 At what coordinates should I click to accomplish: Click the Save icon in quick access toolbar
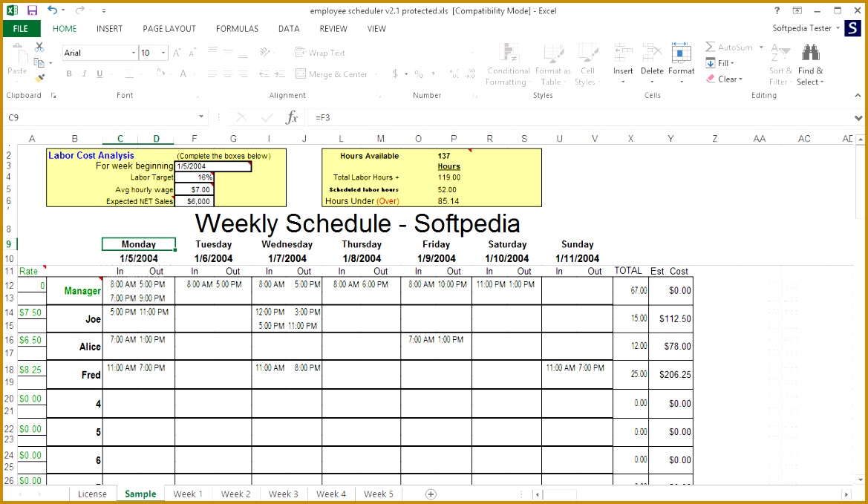click(31, 10)
